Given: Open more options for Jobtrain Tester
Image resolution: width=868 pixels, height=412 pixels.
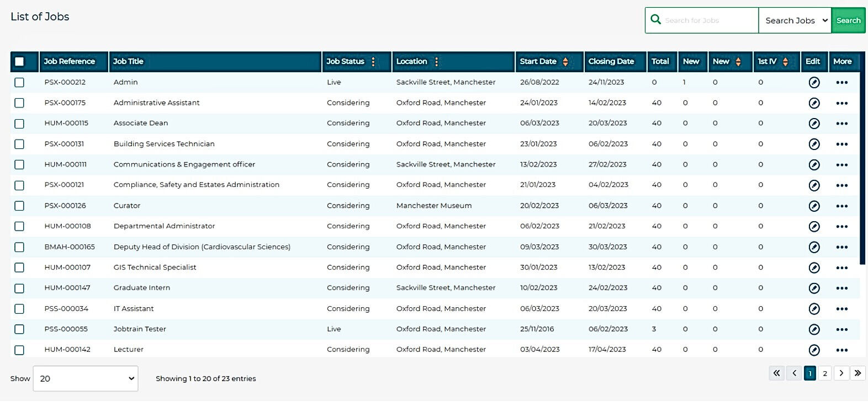Looking at the screenshot, I should click(841, 330).
